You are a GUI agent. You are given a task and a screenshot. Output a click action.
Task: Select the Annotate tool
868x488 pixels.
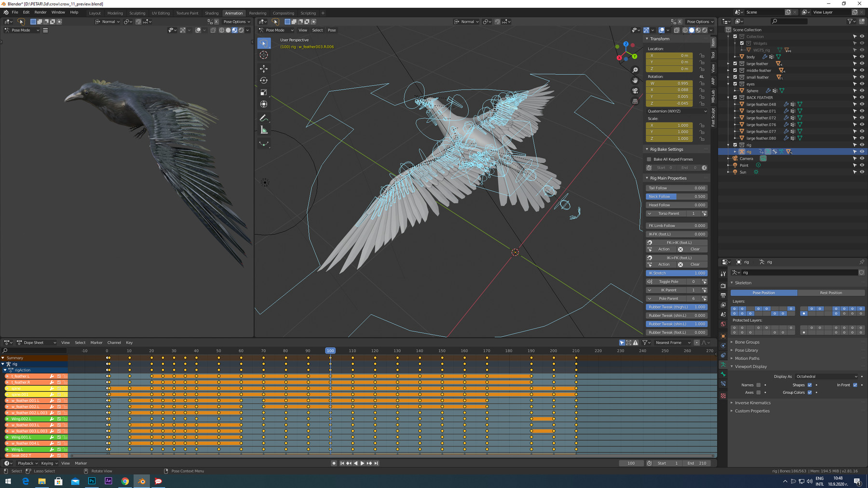click(x=264, y=118)
